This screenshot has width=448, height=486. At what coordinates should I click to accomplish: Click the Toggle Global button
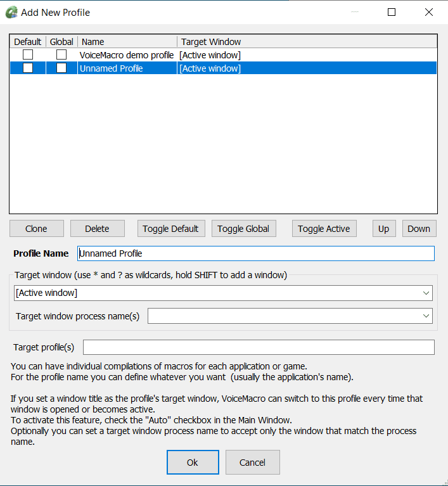(x=244, y=229)
